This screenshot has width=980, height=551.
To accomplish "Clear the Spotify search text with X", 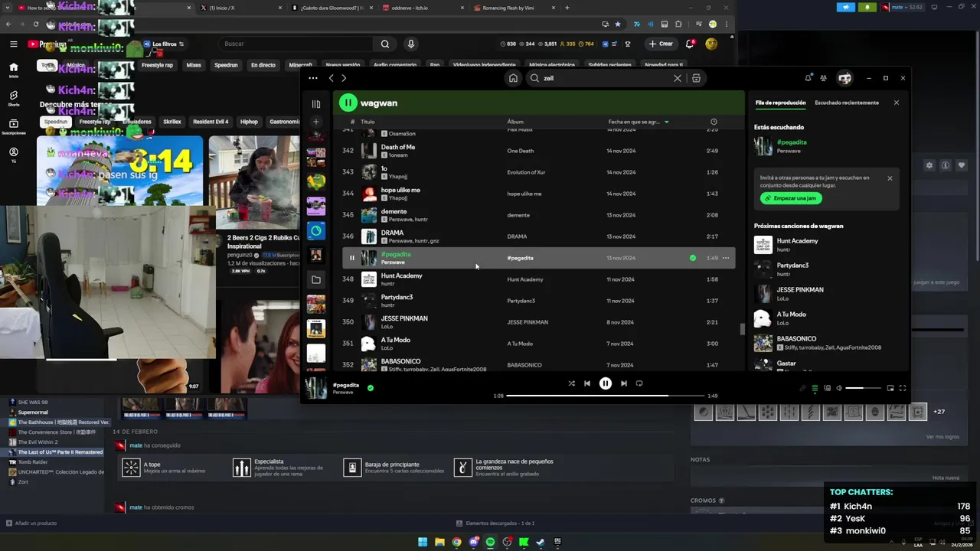I will (677, 78).
